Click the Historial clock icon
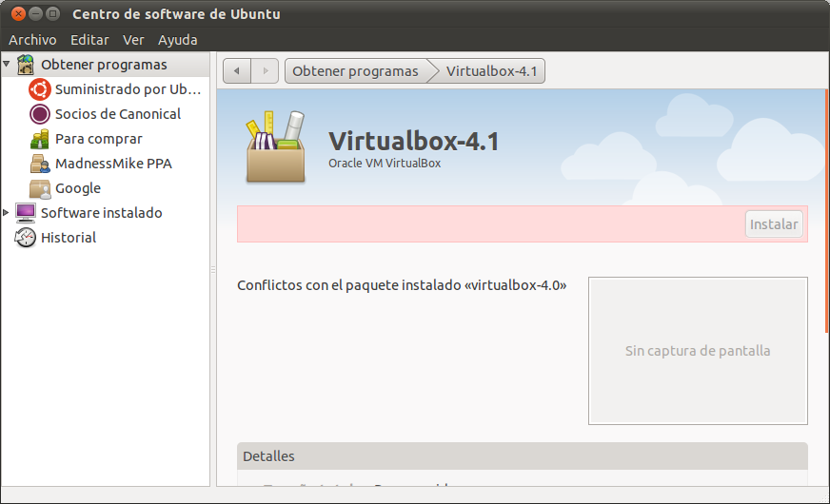Image resolution: width=830 pixels, height=504 pixels. (x=26, y=238)
